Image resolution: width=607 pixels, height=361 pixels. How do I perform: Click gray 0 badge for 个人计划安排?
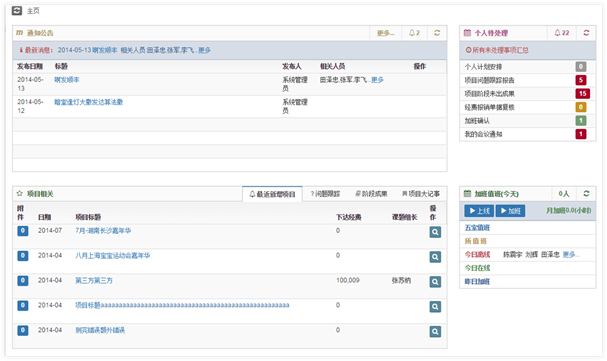[581, 67]
